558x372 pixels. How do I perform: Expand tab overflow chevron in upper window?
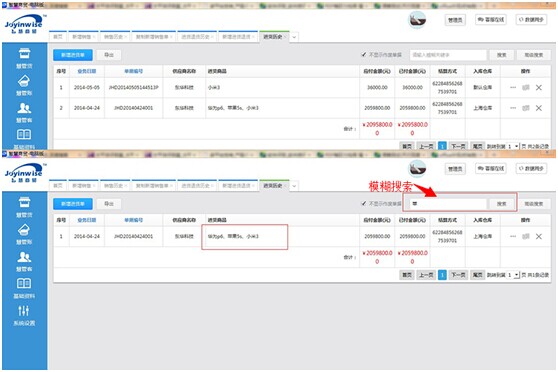pyautogui.click(x=294, y=37)
